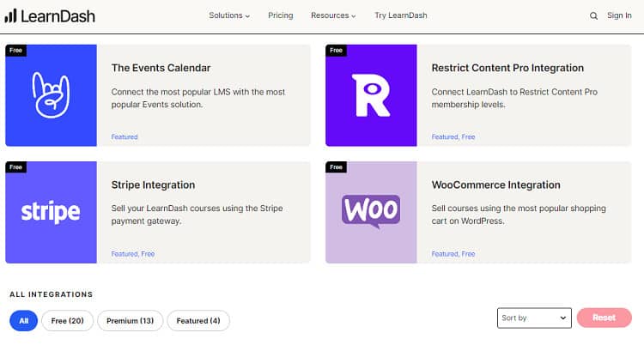Viewport: 644px width, 345px height.
Task: Open the Woo logo thumbnail
Action: click(371, 212)
